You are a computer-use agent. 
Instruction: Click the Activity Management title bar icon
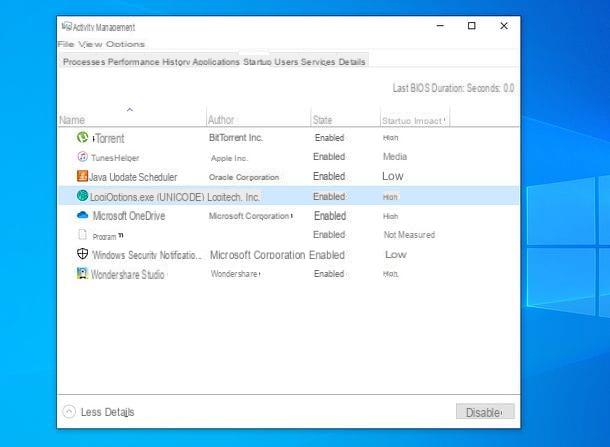click(67, 26)
